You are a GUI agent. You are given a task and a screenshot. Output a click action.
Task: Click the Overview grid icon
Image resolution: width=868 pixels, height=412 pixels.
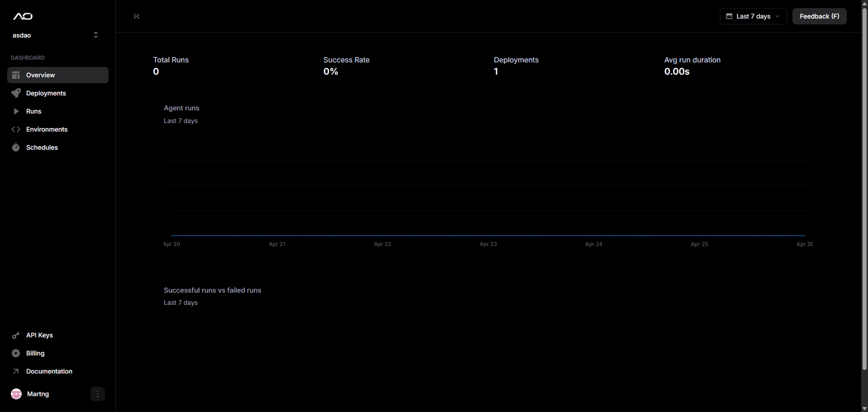pos(16,75)
